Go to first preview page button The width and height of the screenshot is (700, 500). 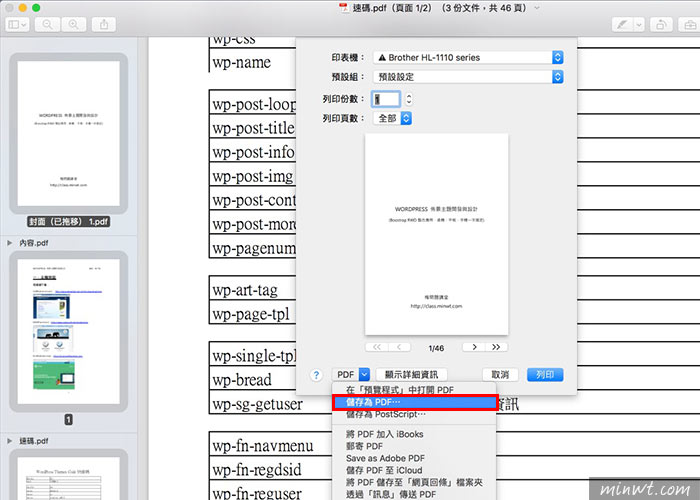pyautogui.click(x=377, y=347)
